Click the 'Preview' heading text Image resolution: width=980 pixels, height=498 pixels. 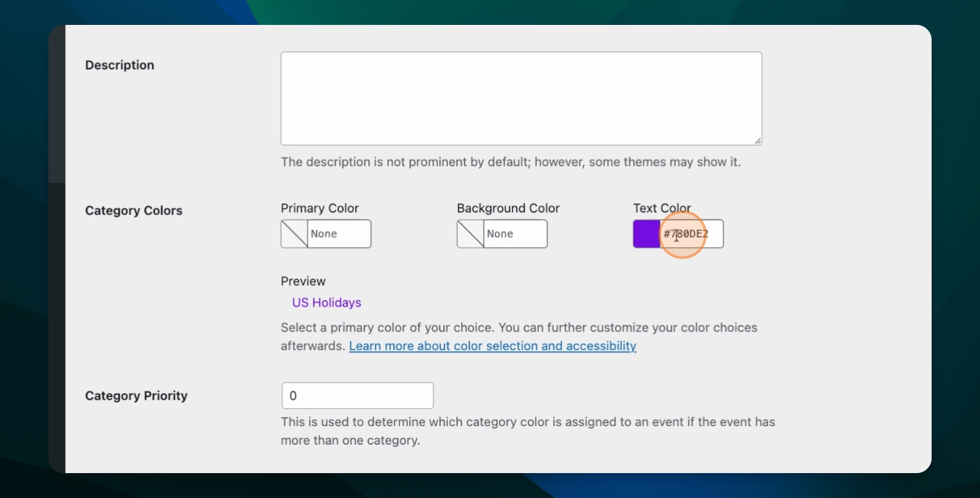point(303,282)
